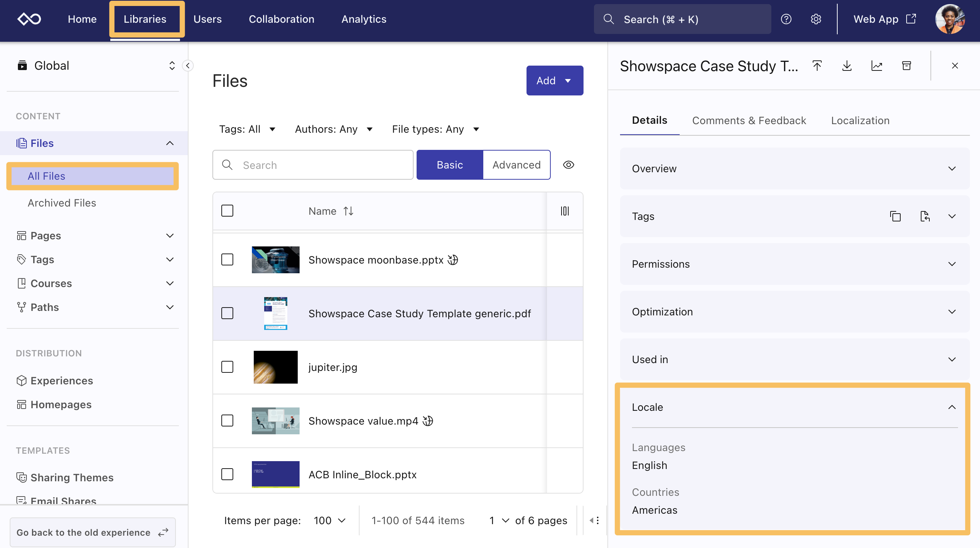980x548 pixels.
Task: Open the help question mark icon
Action: click(x=785, y=19)
